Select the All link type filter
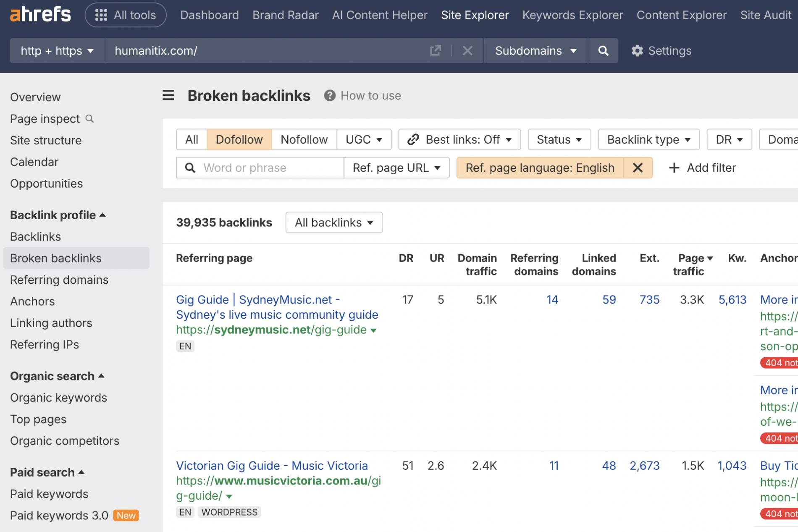 pyautogui.click(x=192, y=139)
